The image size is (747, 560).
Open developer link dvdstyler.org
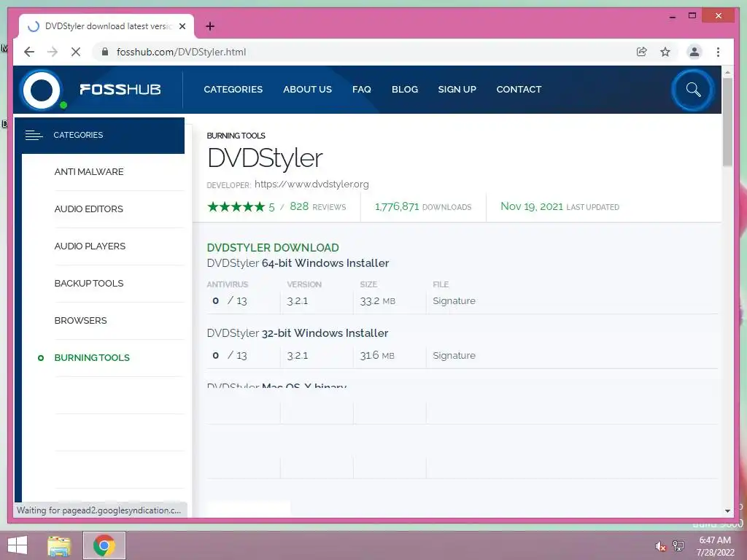click(x=311, y=184)
